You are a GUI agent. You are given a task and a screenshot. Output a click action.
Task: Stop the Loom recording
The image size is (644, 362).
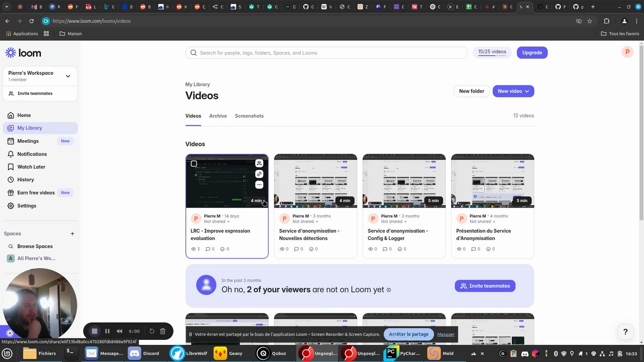tap(94, 331)
